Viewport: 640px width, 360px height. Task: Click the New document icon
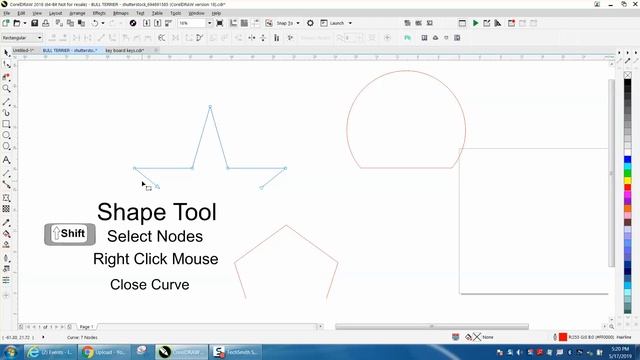[6, 23]
